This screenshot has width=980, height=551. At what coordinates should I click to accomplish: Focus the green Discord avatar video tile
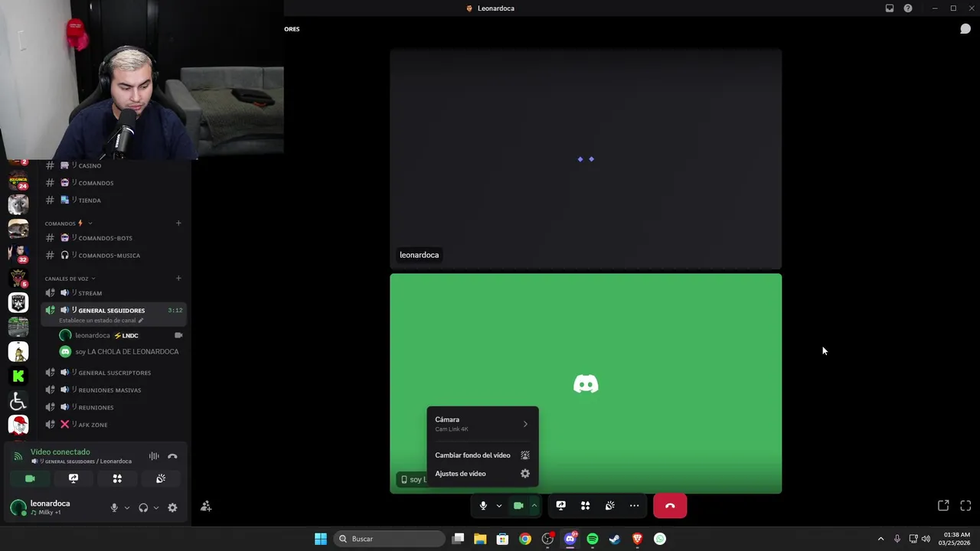click(x=586, y=383)
